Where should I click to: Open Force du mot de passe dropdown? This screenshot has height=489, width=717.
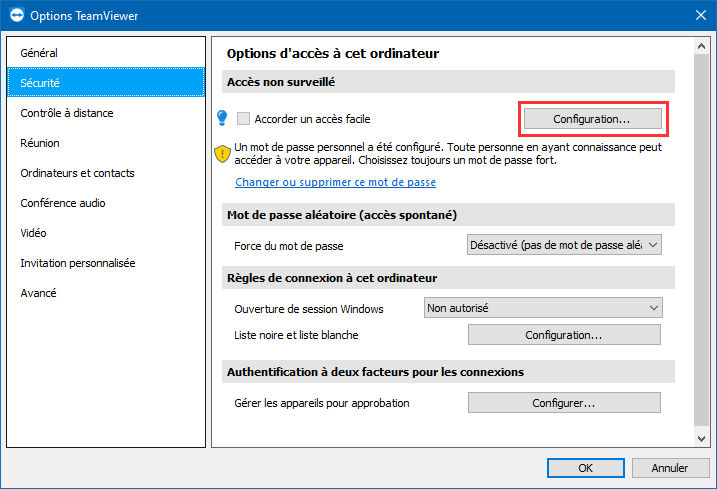pos(564,245)
